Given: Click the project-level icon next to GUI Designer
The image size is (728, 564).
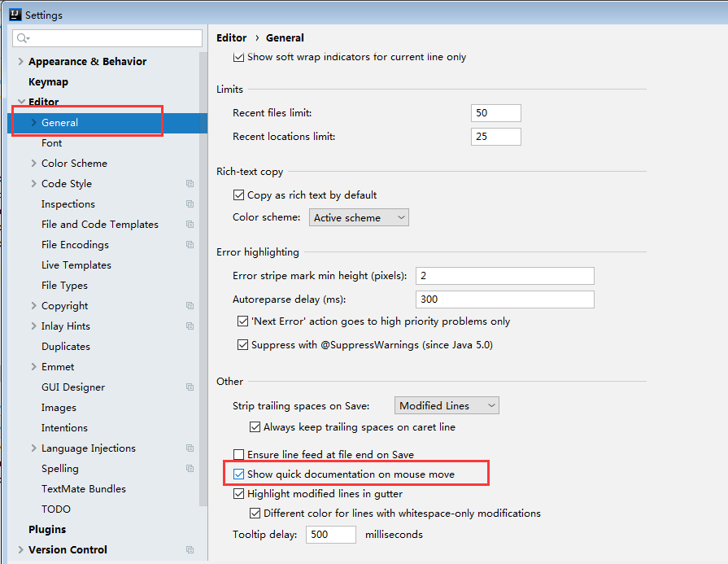Looking at the screenshot, I should [190, 387].
